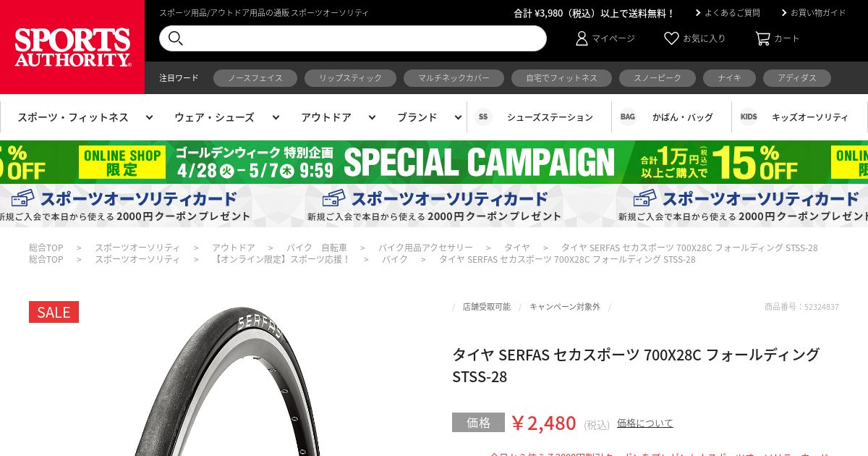The image size is (868, 456).
Task: Select the KIDS Kids Authority icon
Action: [x=749, y=117]
